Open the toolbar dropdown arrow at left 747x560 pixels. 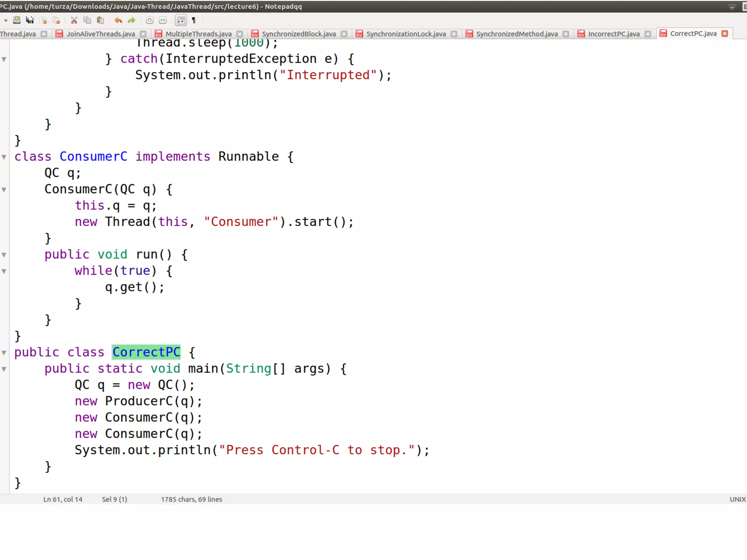(x=5, y=20)
